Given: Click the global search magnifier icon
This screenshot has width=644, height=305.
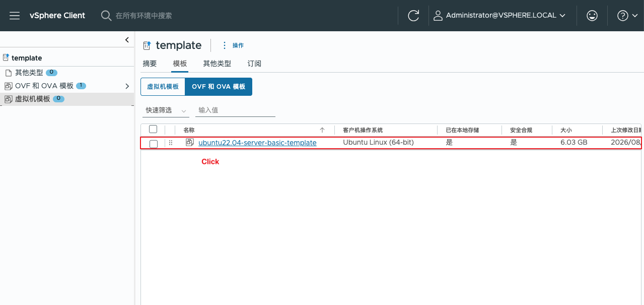Looking at the screenshot, I should tap(106, 16).
